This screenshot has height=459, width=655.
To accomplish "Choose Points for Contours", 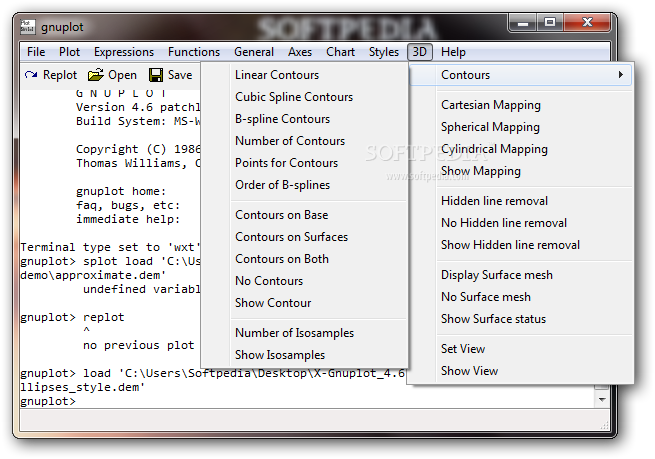I will (x=304, y=163).
